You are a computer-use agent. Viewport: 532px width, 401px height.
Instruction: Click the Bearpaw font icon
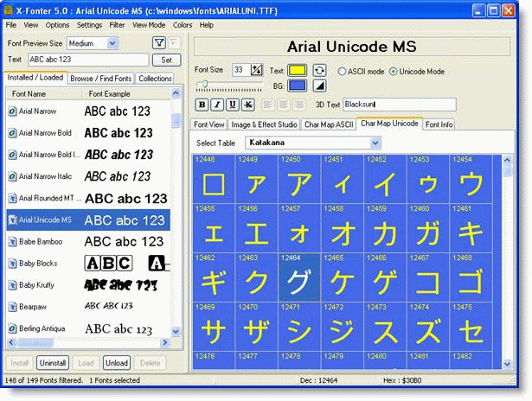coord(12,307)
